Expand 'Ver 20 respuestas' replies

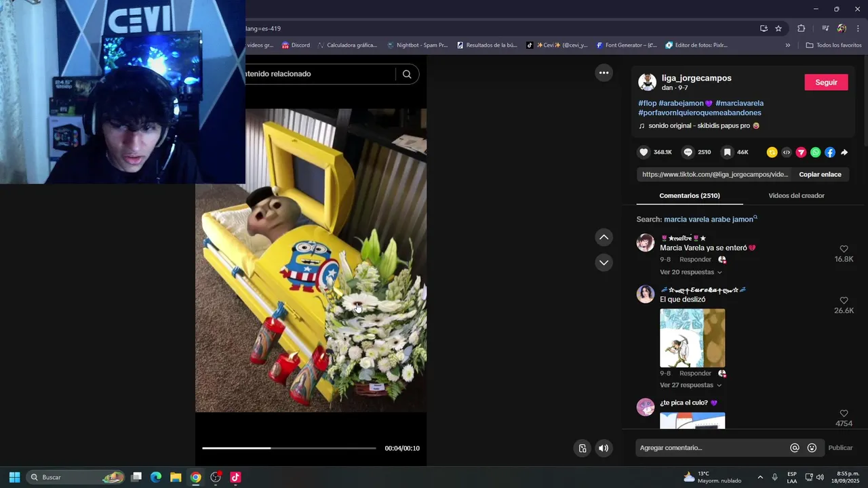(x=690, y=272)
